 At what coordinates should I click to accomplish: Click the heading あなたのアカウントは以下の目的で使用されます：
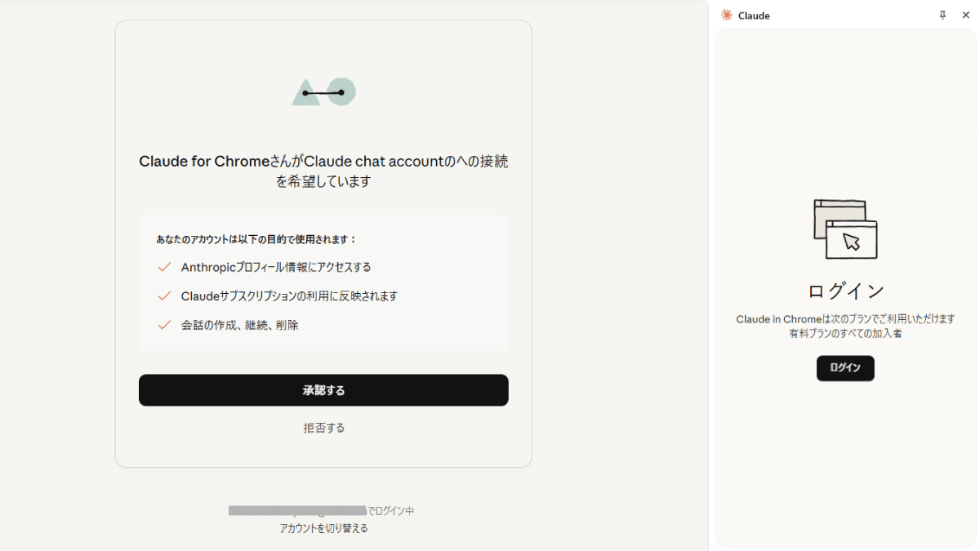pos(256,239)
